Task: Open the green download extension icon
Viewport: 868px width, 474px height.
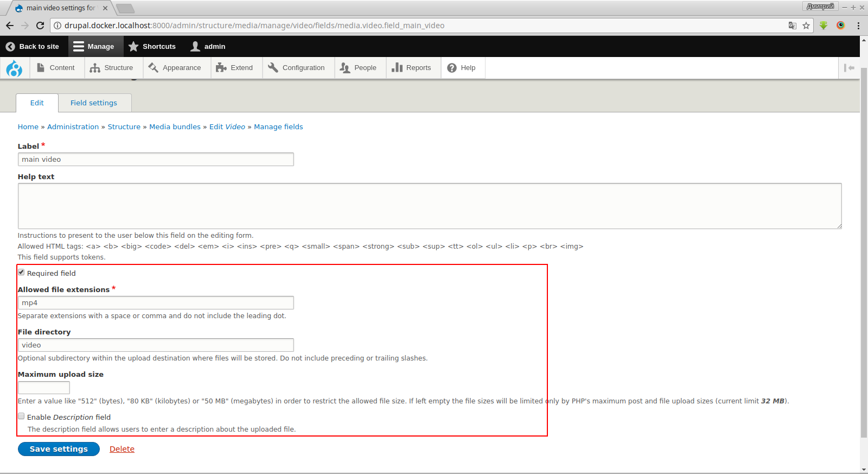Action: click(824, 26)
